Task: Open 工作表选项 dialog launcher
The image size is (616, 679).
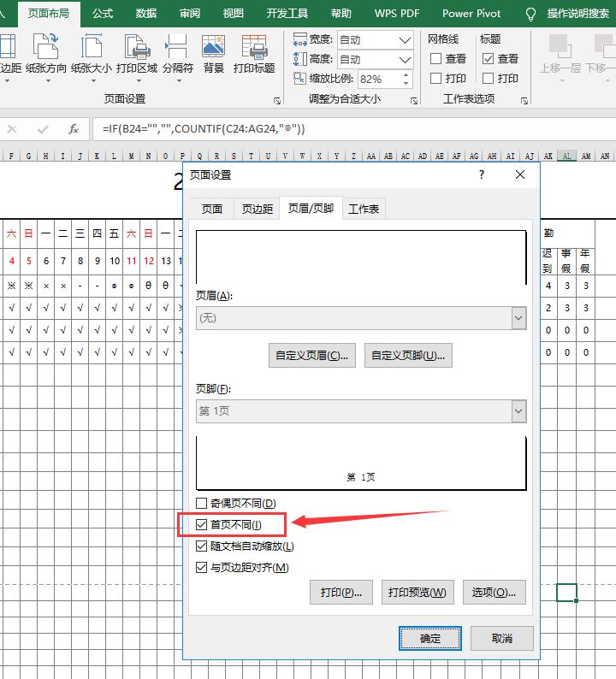Action: (524, 101)
